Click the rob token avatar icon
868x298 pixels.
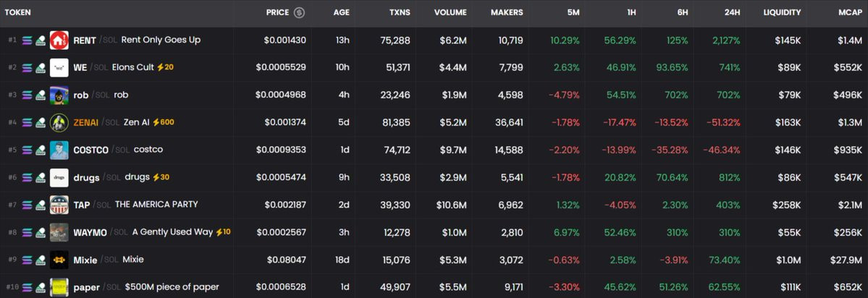pyautogui.click(x=59, y=95)
